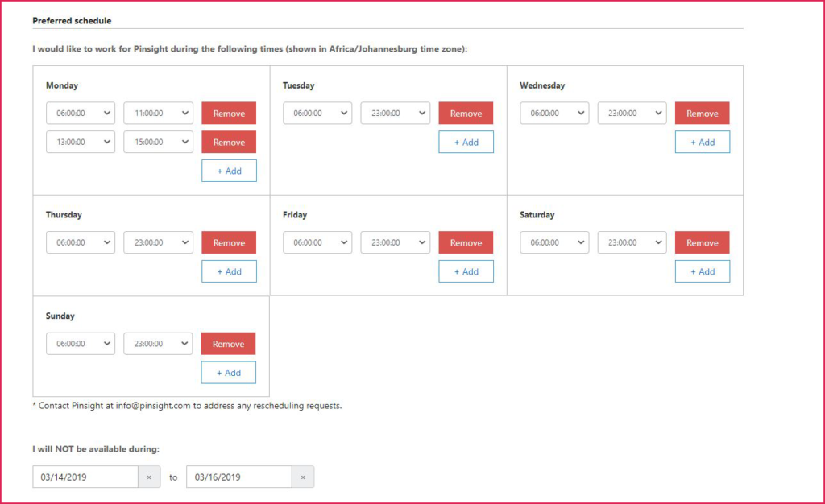
Task: Remove Friday's scheduled time range
Action: 466,242
